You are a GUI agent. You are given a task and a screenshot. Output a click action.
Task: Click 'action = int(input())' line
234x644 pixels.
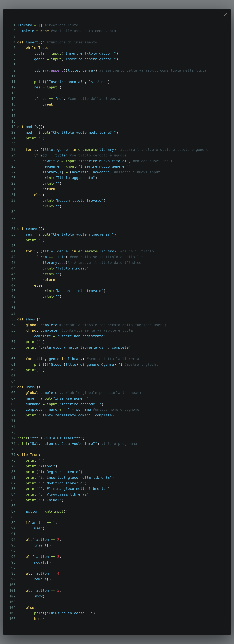point(48,511)
